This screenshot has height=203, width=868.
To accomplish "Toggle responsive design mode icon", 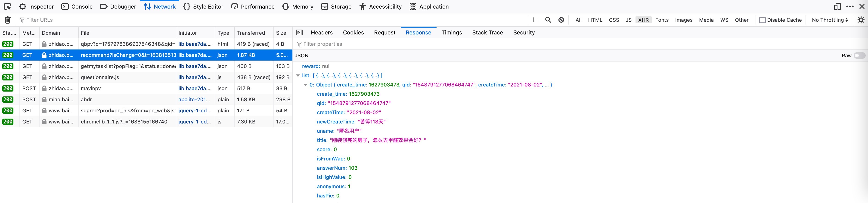I will coord(837,6).
